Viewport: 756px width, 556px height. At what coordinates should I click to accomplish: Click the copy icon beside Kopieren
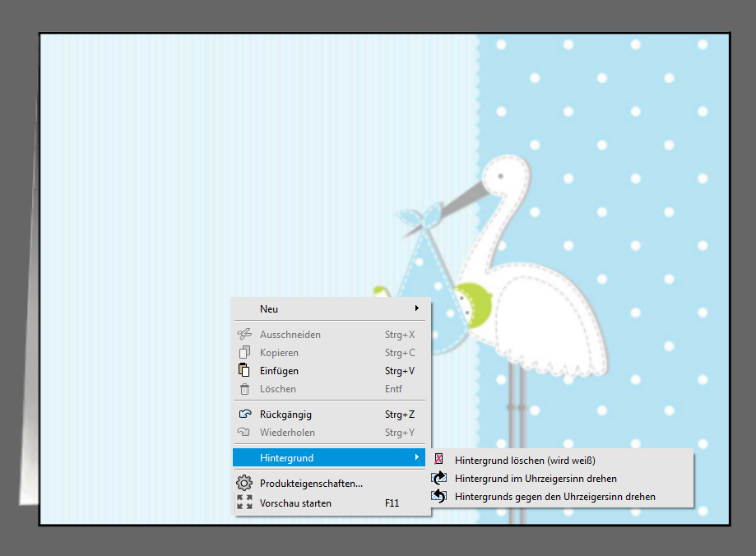(244, 352)
